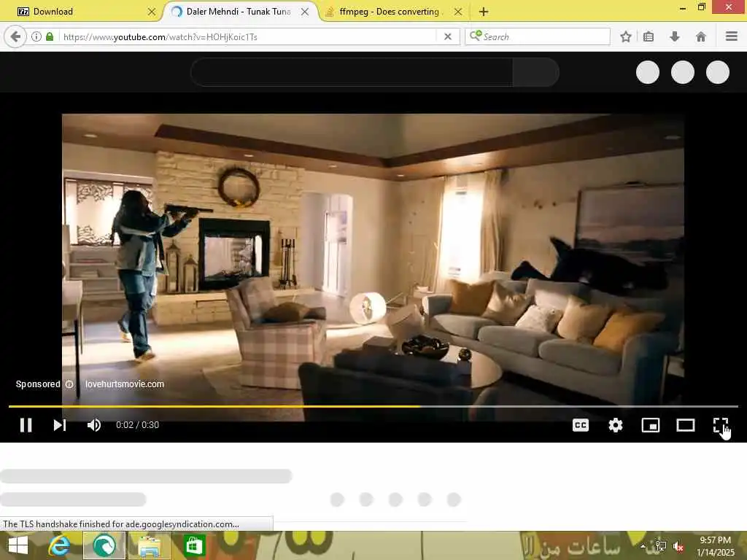Viewport: 747px width, 560px height.
Task: Open the downloads arrow panel
Action: [x=675, y=36]
